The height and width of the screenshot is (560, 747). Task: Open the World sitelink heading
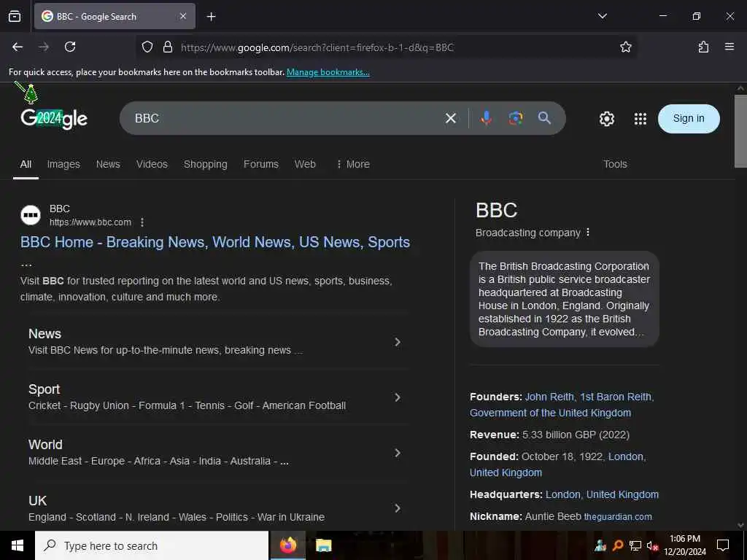(45, 445)
